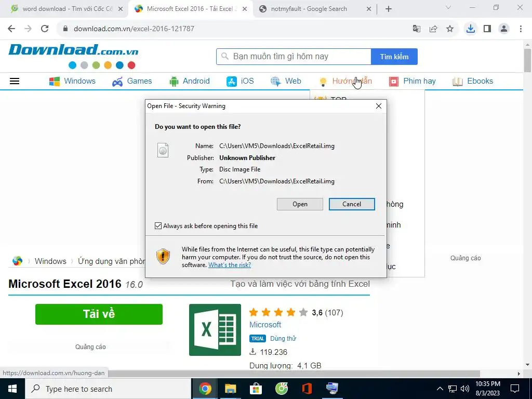This screenshot has width=532, height=399.
Task: Open the Games category menu
Action: coord(132,81)
